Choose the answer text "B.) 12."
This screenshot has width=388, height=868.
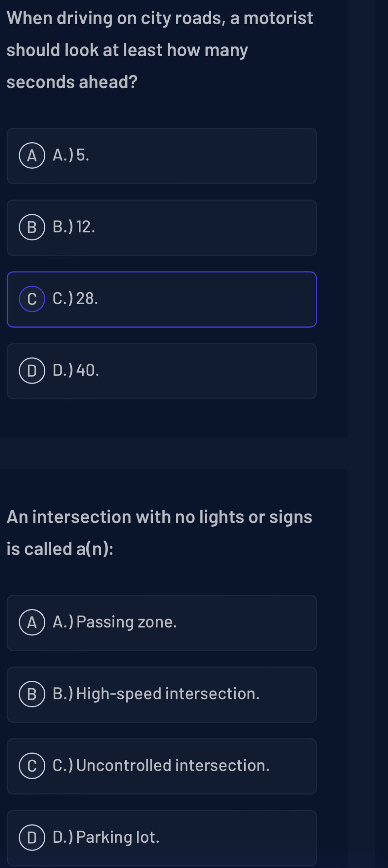coord(74,227)
